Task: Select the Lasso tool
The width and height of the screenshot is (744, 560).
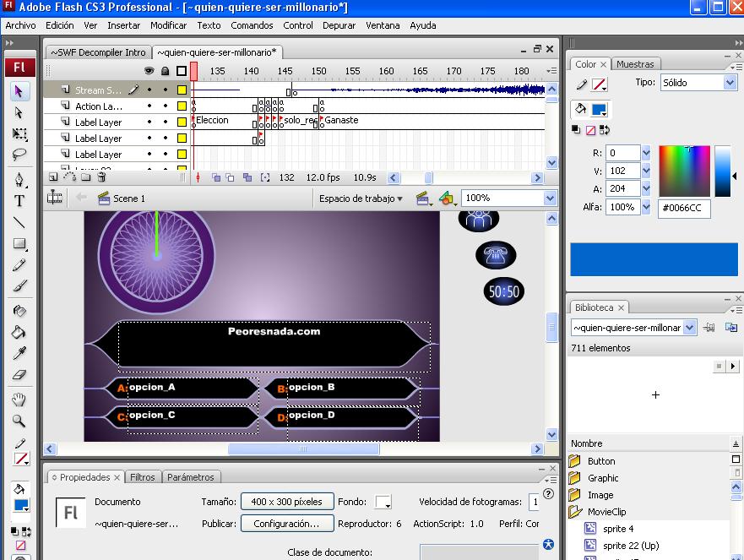Action: (19, 155)
